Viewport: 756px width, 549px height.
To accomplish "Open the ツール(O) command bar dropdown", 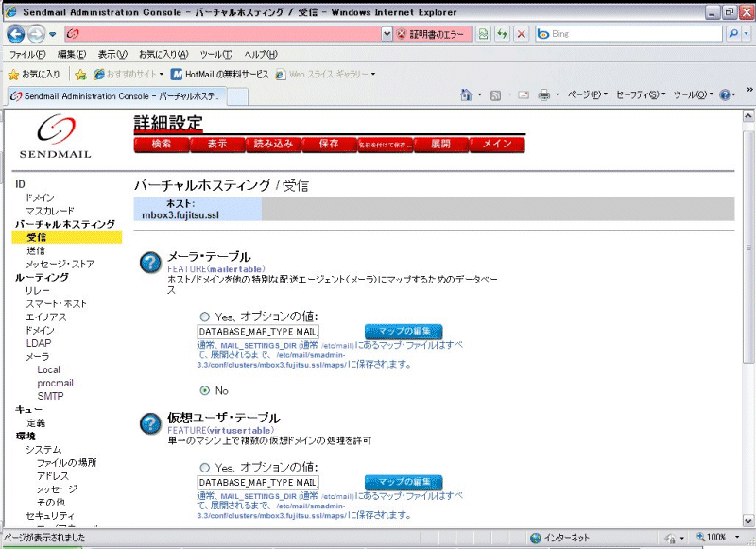I will pyautogui.click(x=694, y=94).
